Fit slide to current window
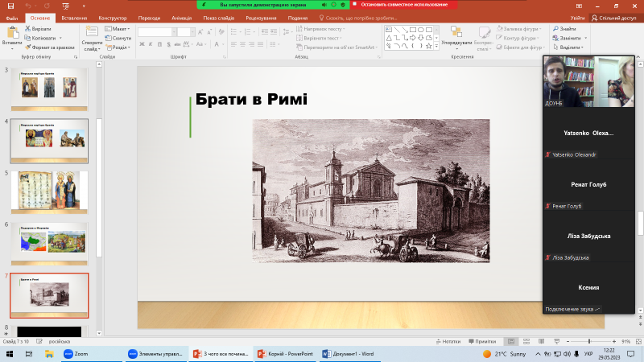 tap(638, 341)
